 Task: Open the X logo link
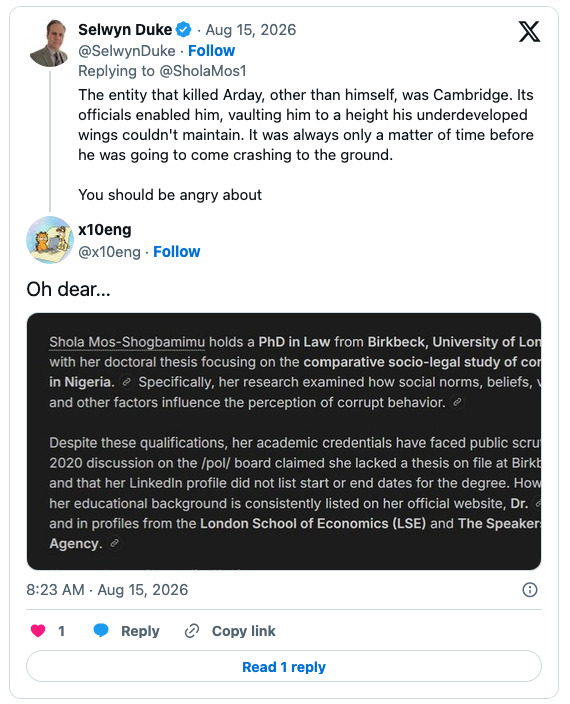(x=529, y=32)
